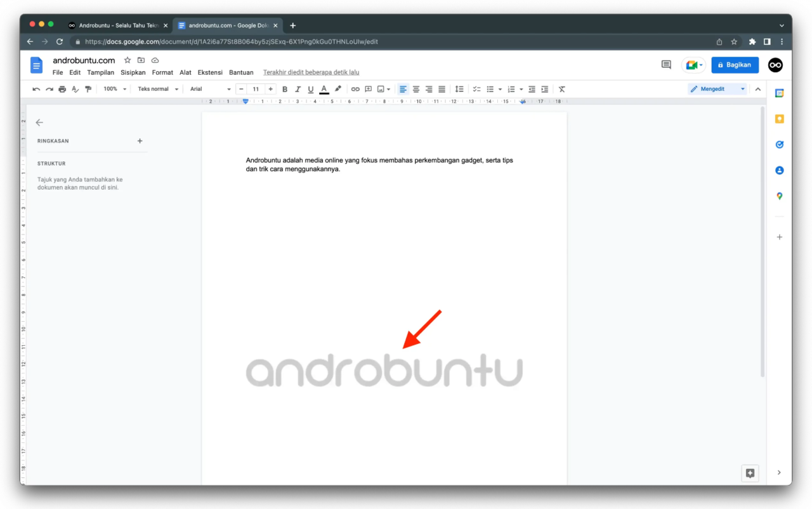The image size is (812, 509).
Task: Open the Tampilan menu
Action: point(101,72)
